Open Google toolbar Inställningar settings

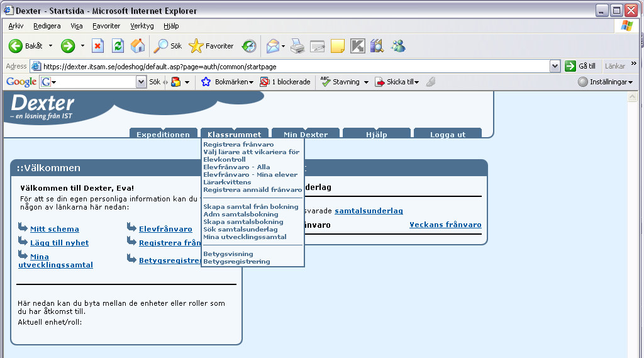[606, 82]
